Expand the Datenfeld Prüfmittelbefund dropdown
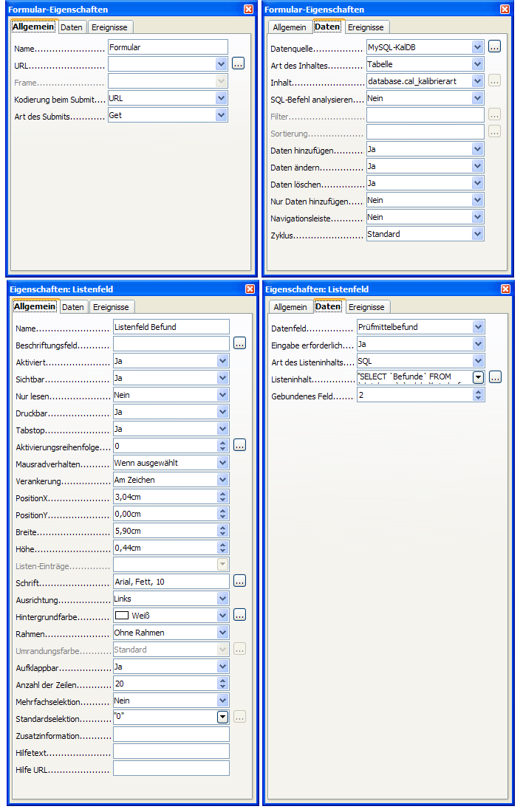523x812 pixels. pos(479,326)
